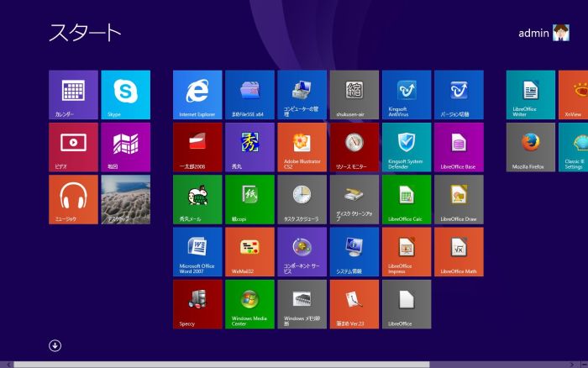Image resolution: width=588 pixels, height=368 pixels.
Task: Launch LibreOffice Impress tile
Action: 407,251
